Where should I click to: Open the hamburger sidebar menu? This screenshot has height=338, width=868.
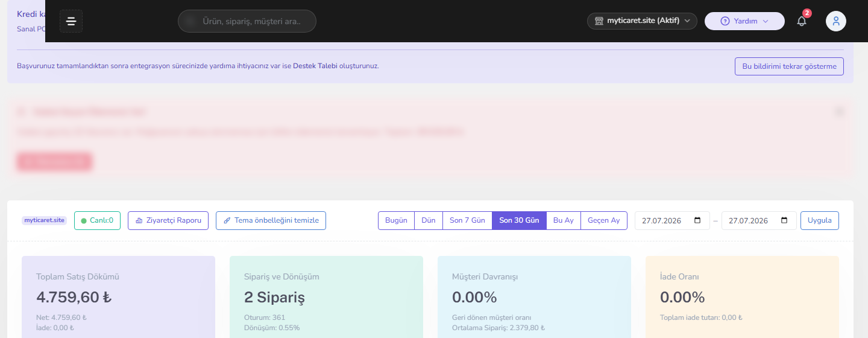click(x=71, y=21)
